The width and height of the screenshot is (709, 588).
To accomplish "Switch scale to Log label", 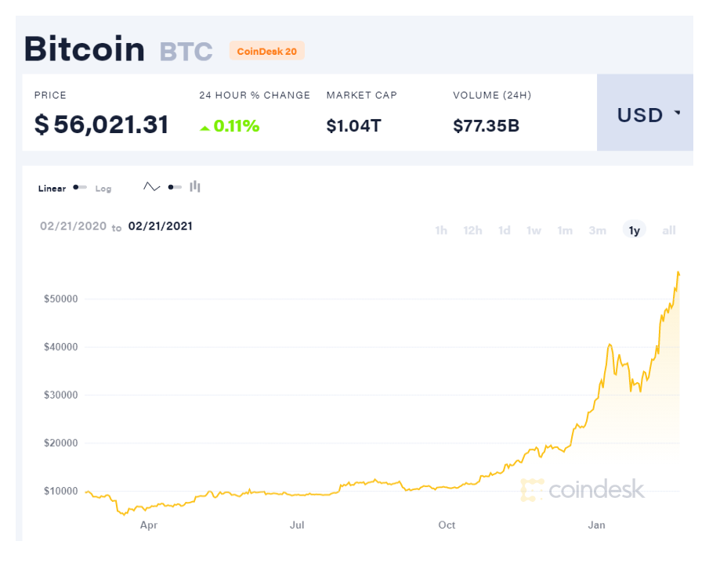I will 103,189.
